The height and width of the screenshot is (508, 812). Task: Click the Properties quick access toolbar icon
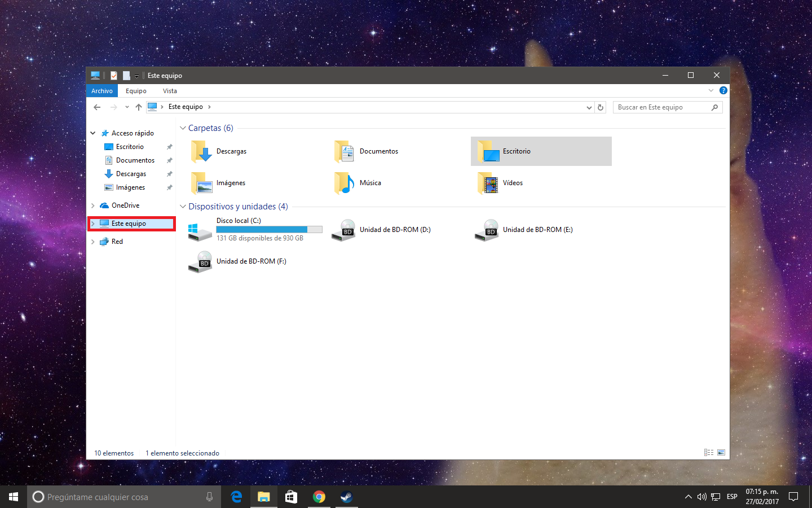pyautogui.click(x=114, y=76)
